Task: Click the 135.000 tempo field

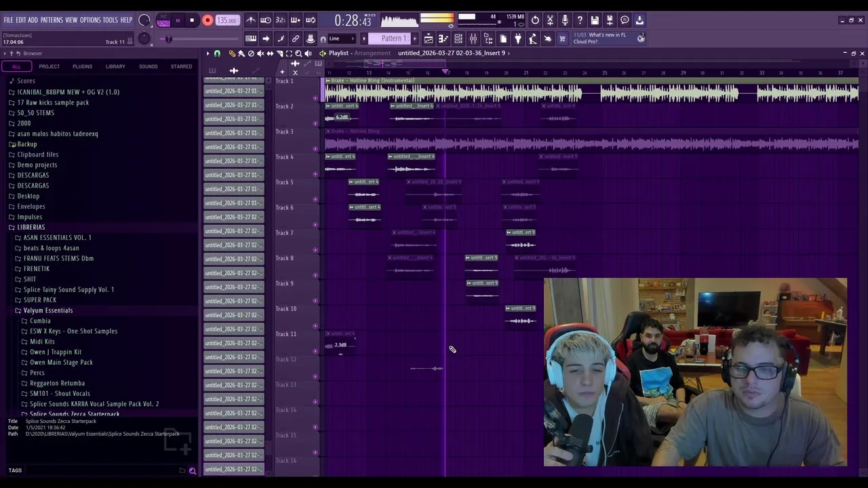Action: pos(228,20)
